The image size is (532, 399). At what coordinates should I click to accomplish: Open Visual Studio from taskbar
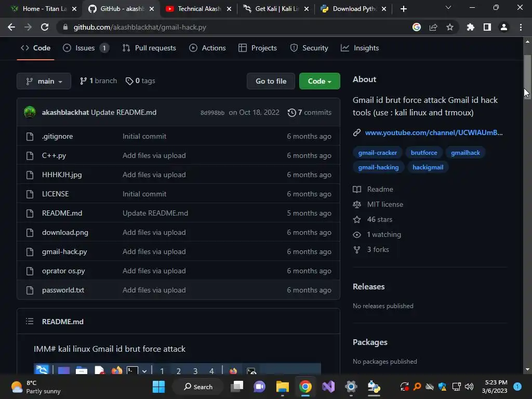328,387
